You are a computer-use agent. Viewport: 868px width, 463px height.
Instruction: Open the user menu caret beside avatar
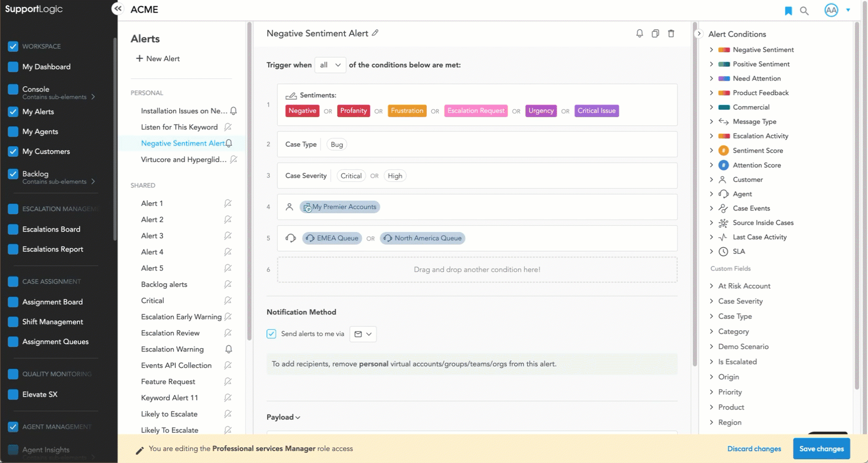[848, 10]
